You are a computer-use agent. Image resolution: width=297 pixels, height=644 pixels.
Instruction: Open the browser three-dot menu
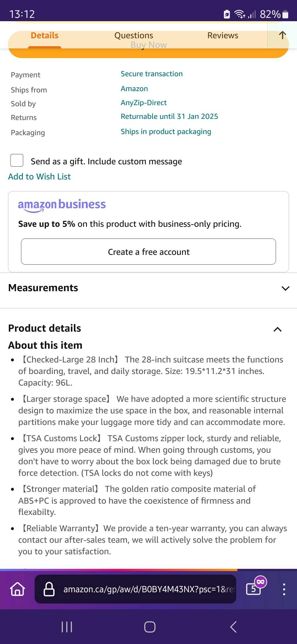tap(284, 589)
